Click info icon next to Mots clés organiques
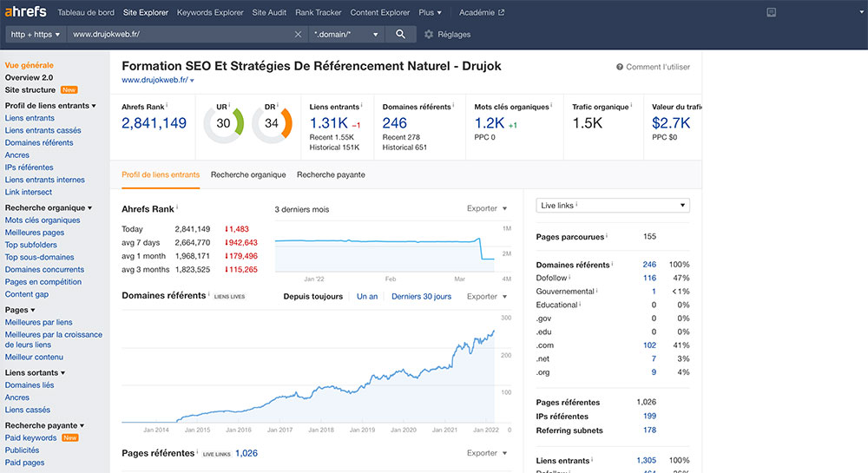868x473 pixels. point(552,105)
